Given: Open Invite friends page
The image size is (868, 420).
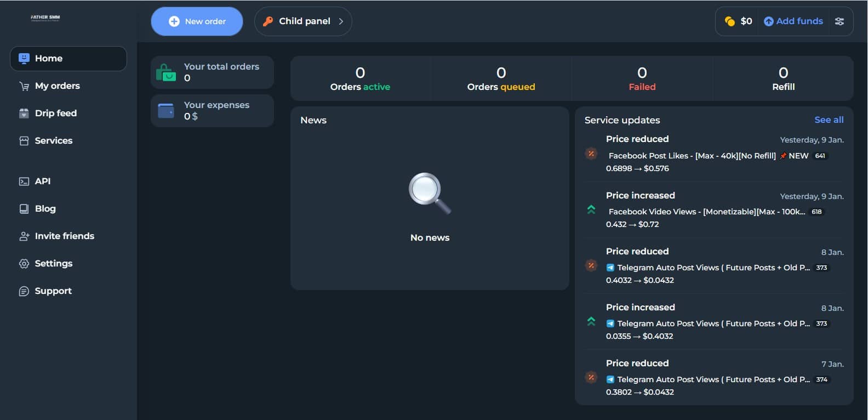Looking at the screenshot, I should click(64, 236).
